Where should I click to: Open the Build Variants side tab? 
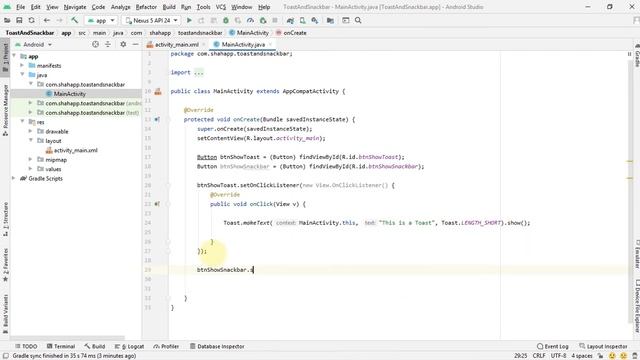(x=5, y=313)
